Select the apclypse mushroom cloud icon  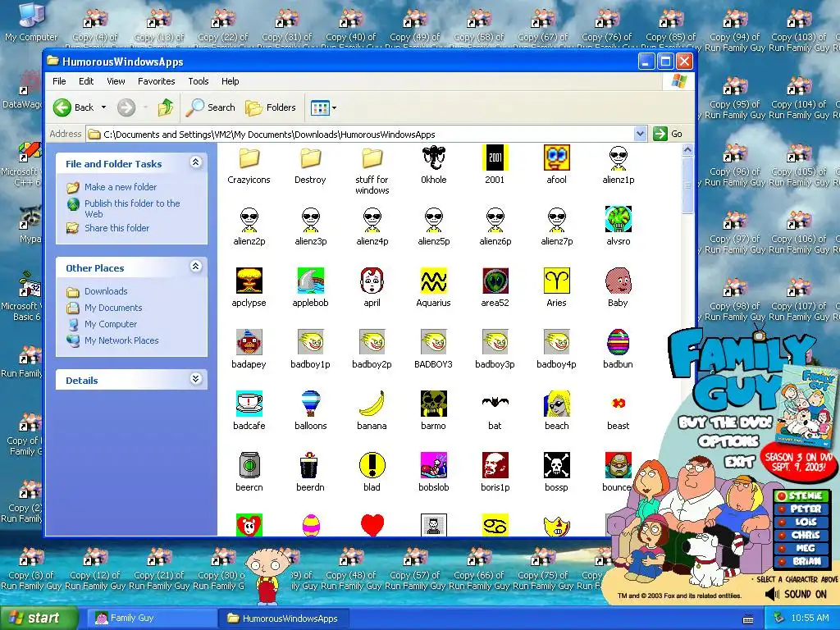(249, 281)
